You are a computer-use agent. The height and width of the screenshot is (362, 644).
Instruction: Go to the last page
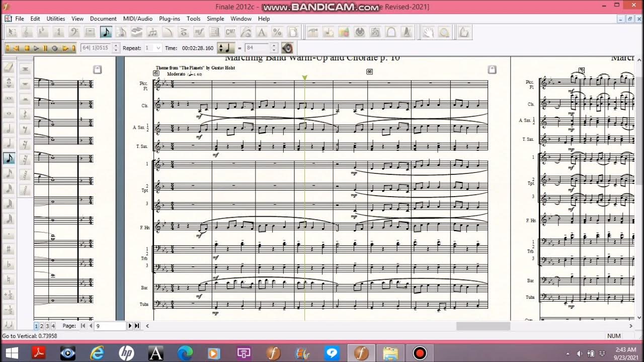[136, 326]
